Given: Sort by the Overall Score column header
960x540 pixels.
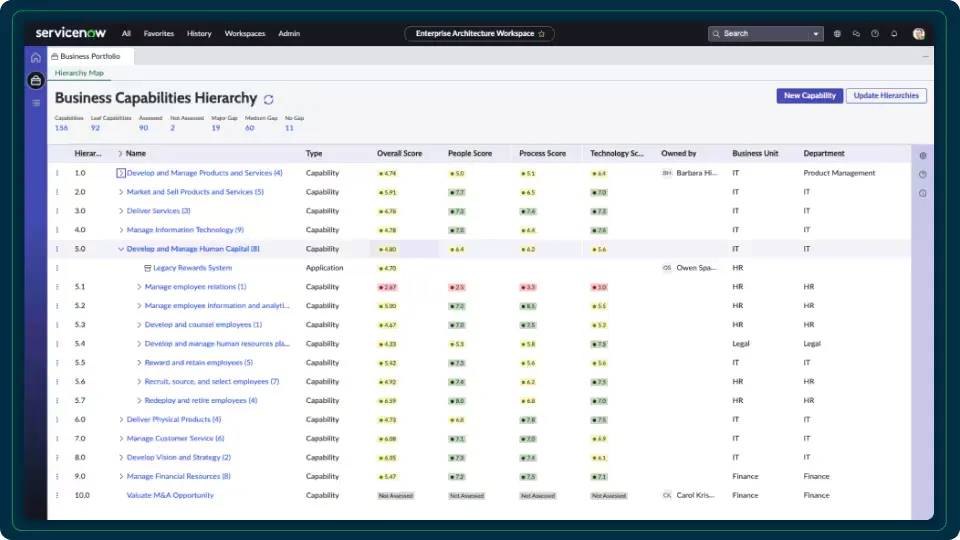Looking at the screenshot, I should [399, 154].
